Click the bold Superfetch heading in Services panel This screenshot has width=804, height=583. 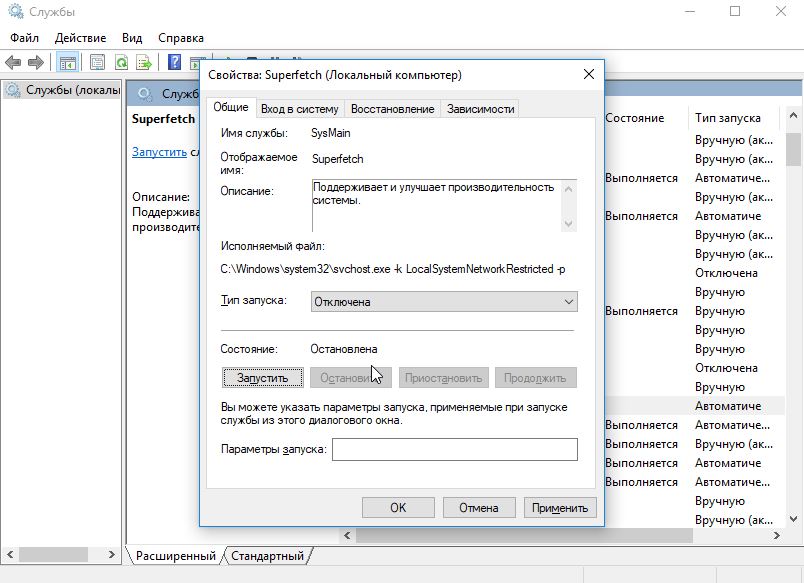tap(163, 118)
